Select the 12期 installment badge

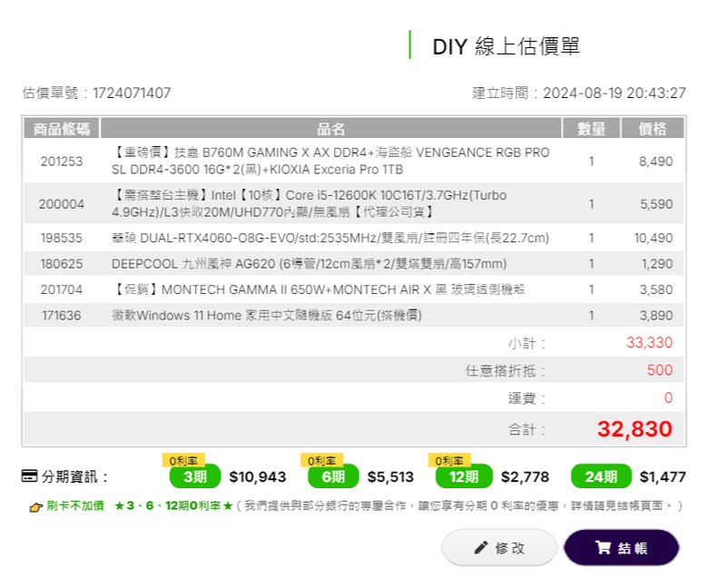tap(464, 476)
